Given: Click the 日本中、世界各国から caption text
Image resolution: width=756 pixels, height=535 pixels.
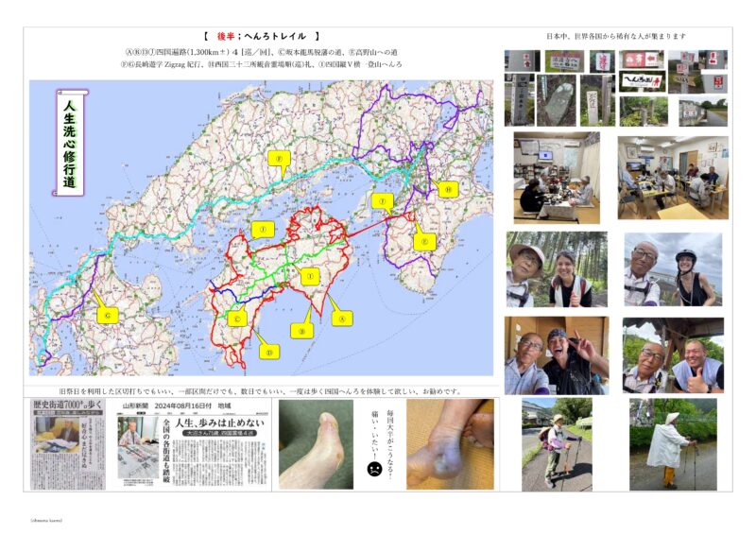Looking at the screenshot, I should 615,36.
